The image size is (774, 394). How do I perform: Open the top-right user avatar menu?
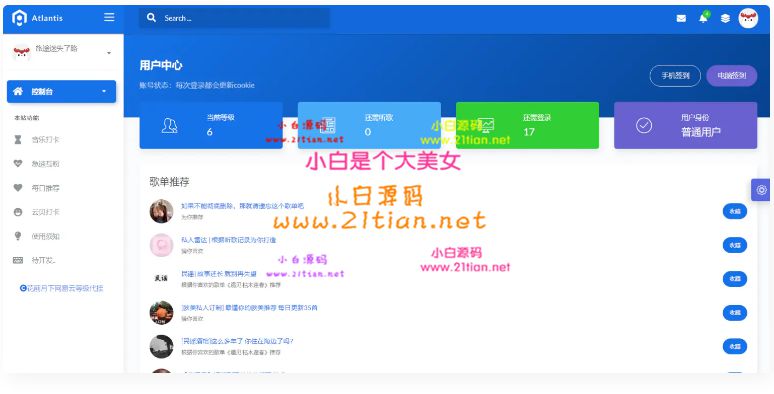pos(748,18)
